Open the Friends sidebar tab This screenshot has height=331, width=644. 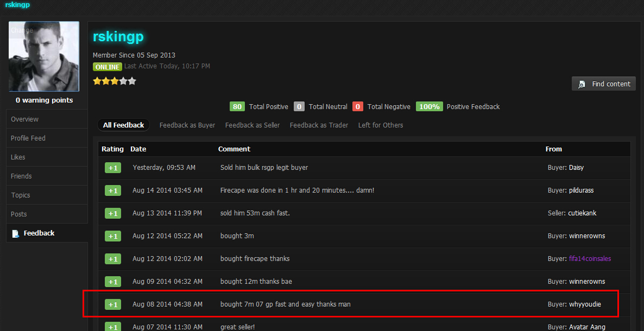(47, 176)
